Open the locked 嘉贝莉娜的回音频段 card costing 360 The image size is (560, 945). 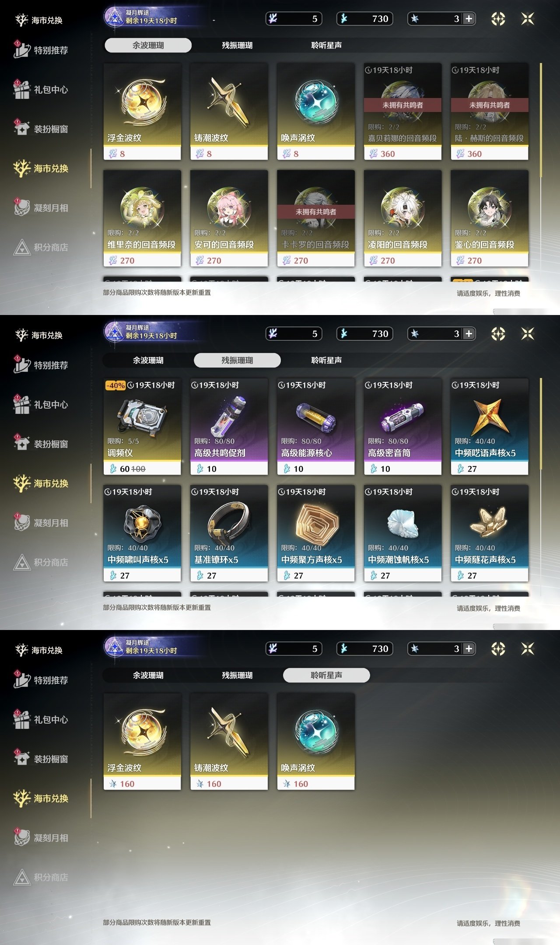point(402,112)
